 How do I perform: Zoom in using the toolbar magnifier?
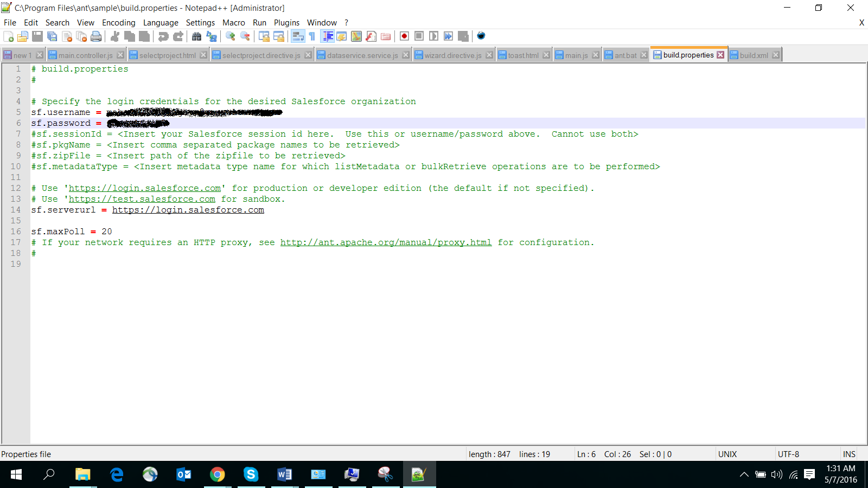(231, 36)
